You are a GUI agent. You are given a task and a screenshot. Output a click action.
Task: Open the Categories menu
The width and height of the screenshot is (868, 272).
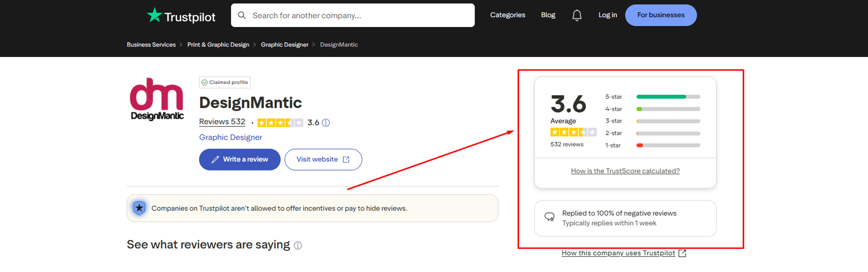(508, 15)
